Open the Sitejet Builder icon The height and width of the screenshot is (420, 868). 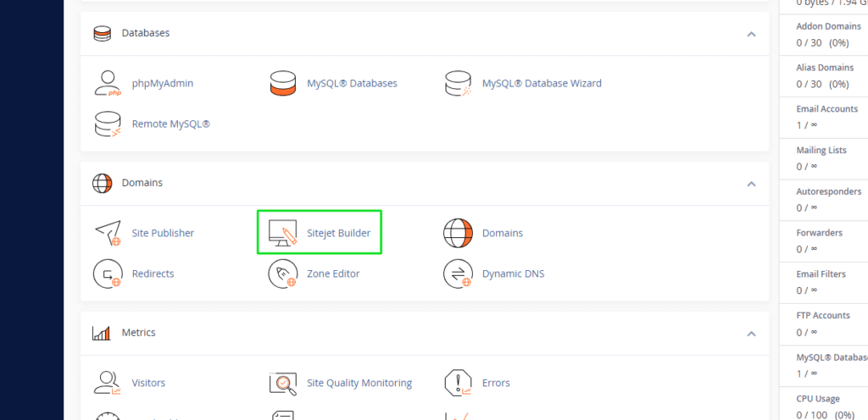click(283, 233)
